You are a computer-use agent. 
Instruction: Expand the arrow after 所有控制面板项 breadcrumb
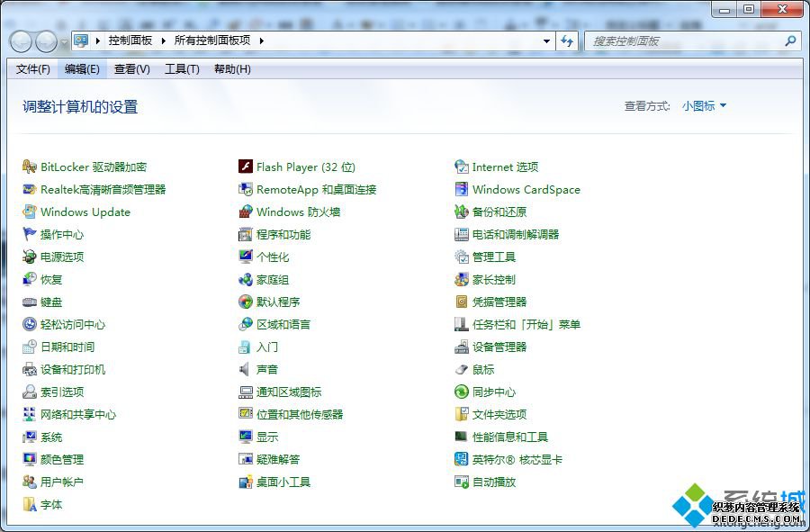pos(261,41)
